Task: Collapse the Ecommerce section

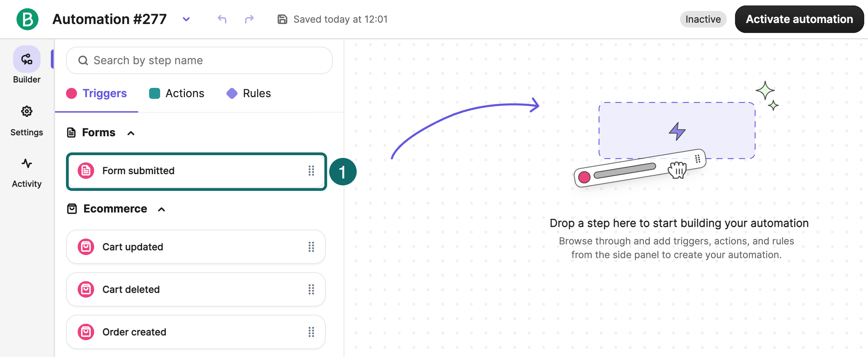Action: 162,209
